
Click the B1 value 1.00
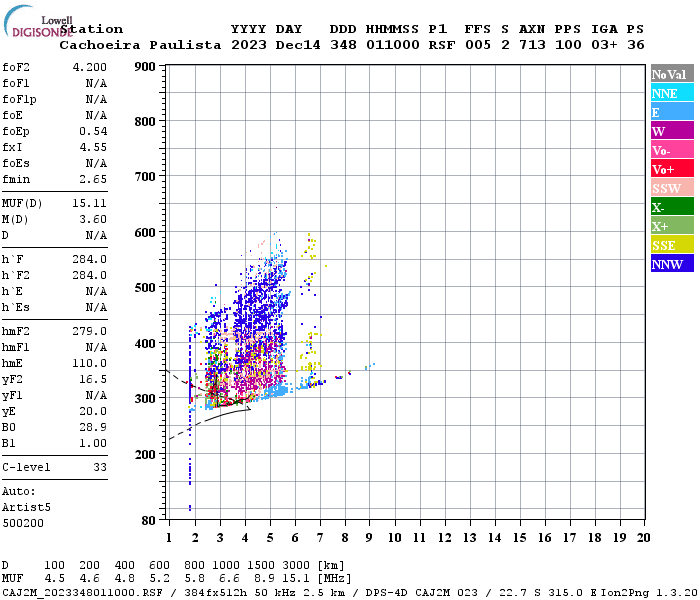tap(93, 443)
